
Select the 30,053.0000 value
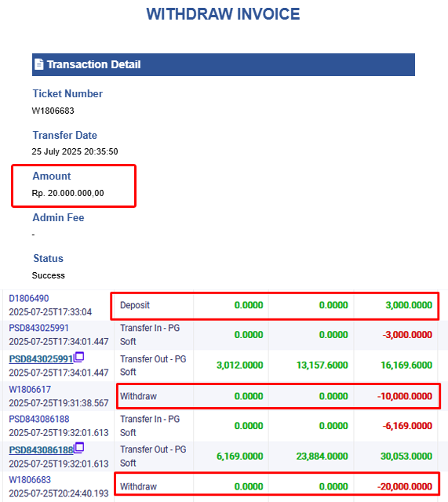tap(406, 456)
